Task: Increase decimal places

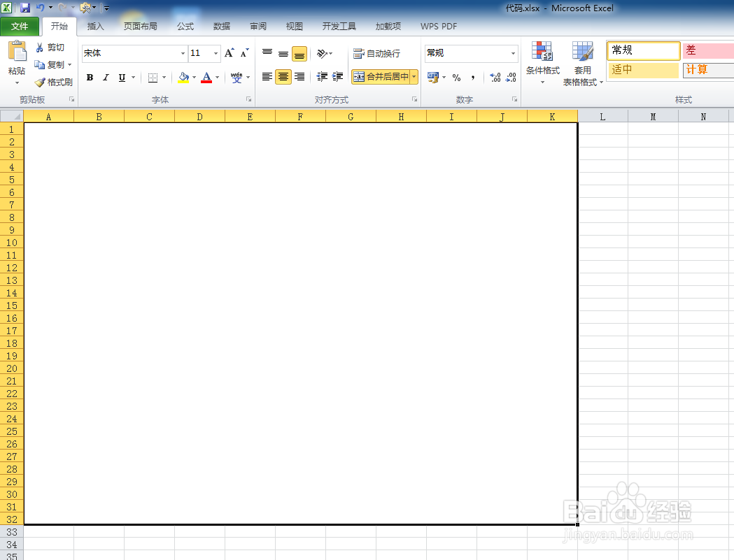Action: point(495,77)
